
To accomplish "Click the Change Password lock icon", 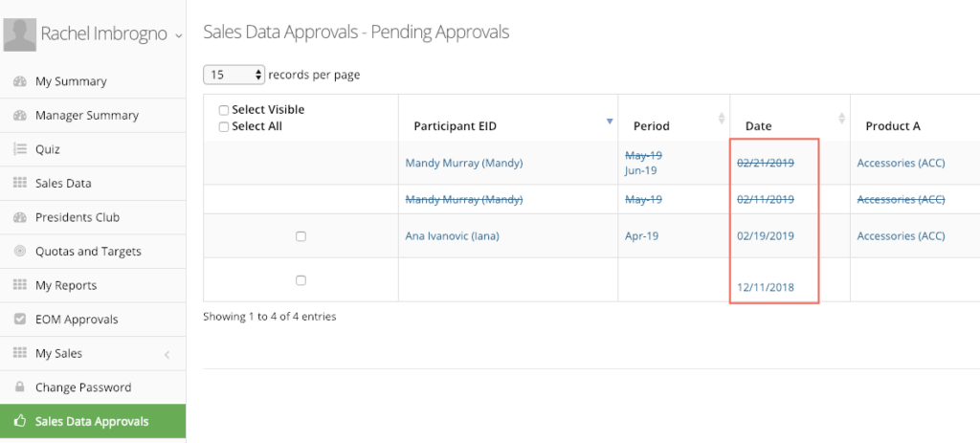I will [x=19, y=388].
